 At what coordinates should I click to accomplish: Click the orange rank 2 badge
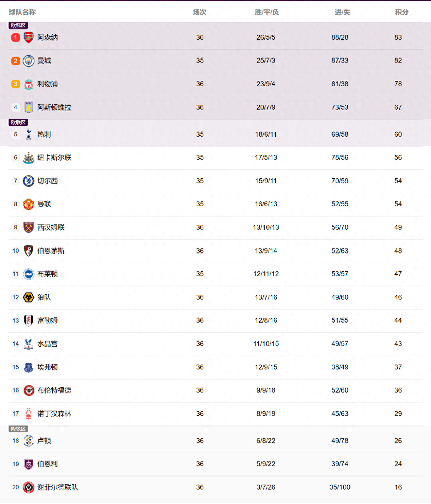click(16, 61)
